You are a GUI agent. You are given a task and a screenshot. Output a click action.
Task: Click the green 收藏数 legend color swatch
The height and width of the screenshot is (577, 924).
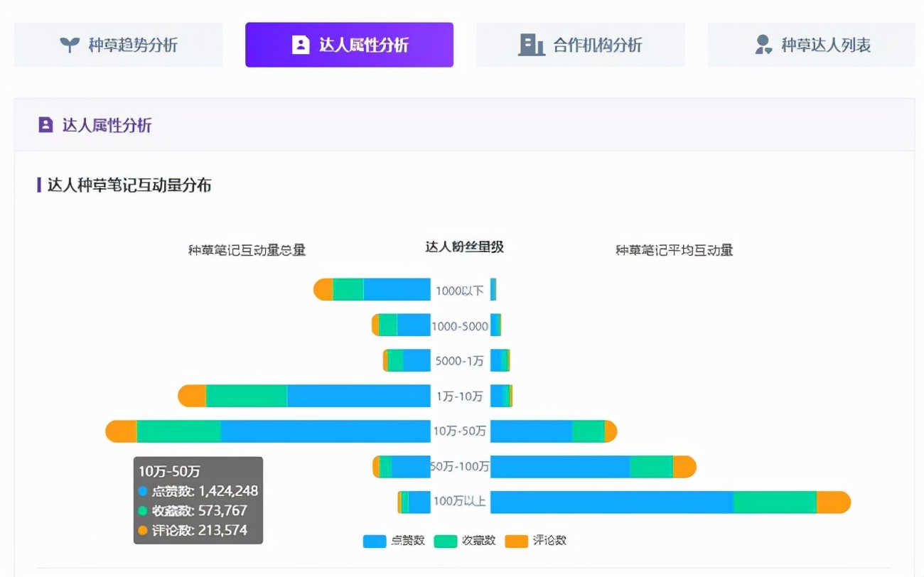445,541
